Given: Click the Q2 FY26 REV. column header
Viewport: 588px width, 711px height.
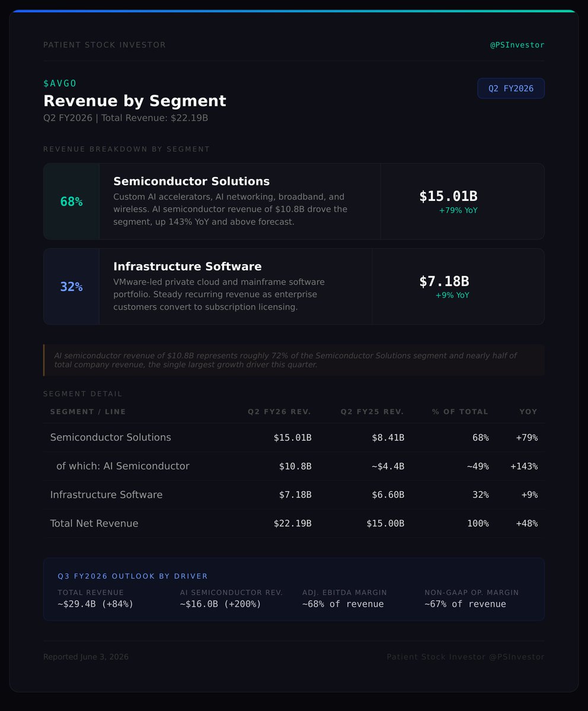Looking at the screenshot, I should tap(279, 412).
